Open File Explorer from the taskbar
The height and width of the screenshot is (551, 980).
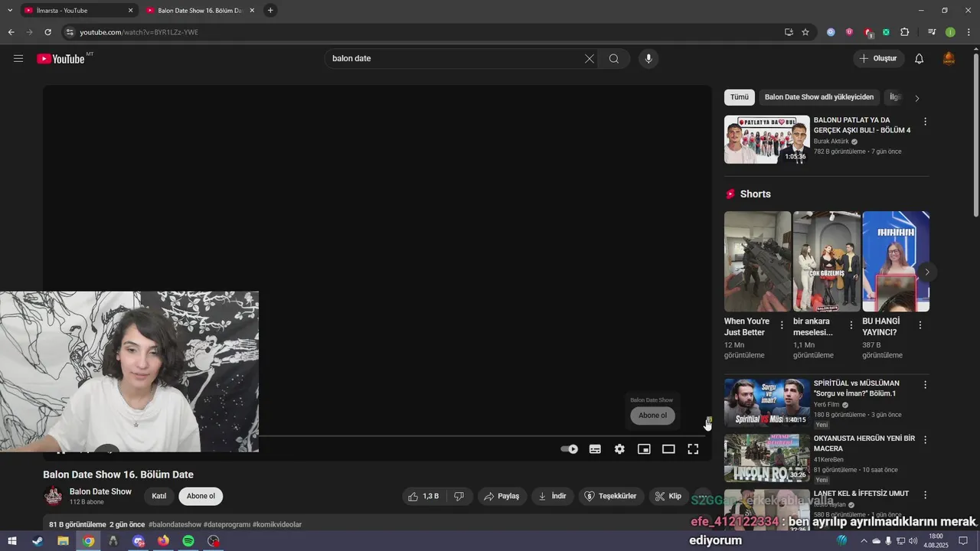[x=63, y=541]
